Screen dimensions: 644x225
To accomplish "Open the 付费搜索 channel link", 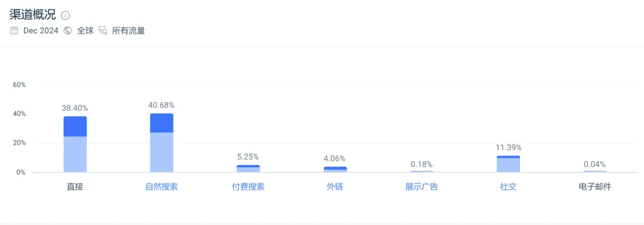I will pos(247,187).
